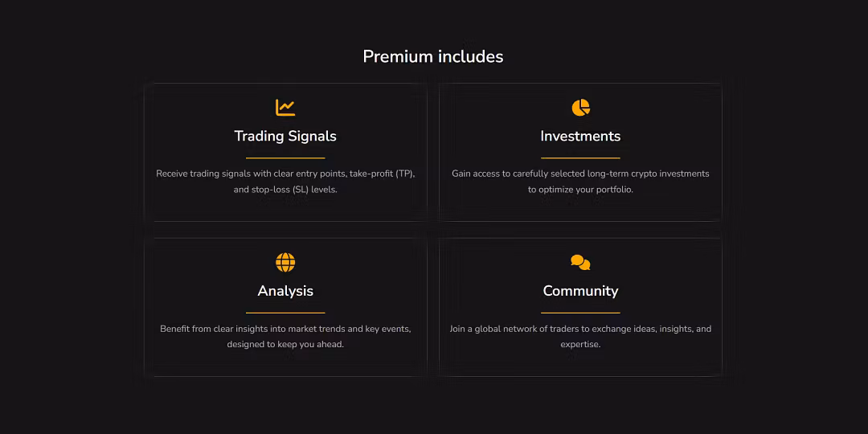Click the orange divider under Investments
868x434 pixels.
coord(581,158)
